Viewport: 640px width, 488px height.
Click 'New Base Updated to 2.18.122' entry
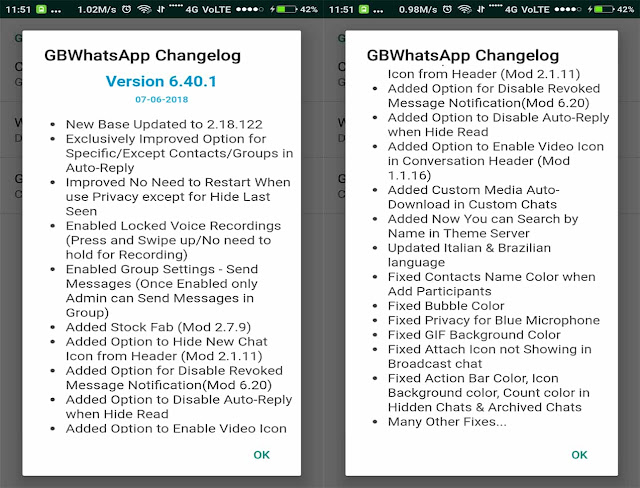164,124
